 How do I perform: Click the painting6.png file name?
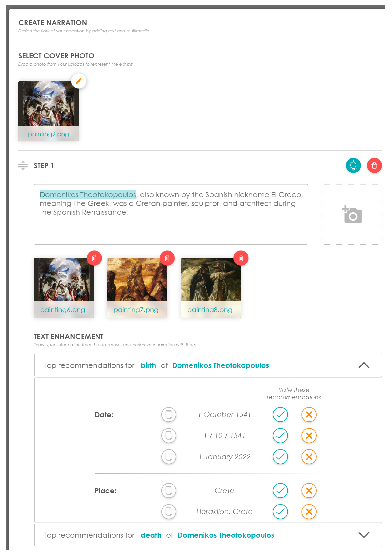(63, 310)
